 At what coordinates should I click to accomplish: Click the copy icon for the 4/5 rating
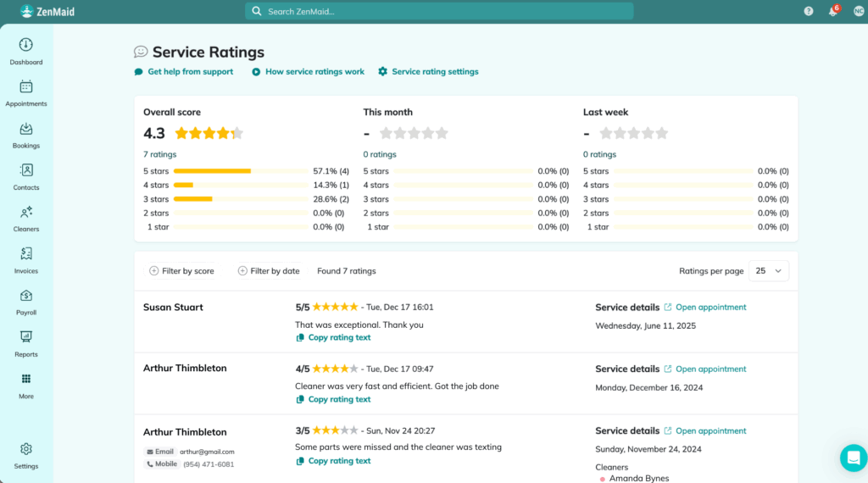coord(300,399)
